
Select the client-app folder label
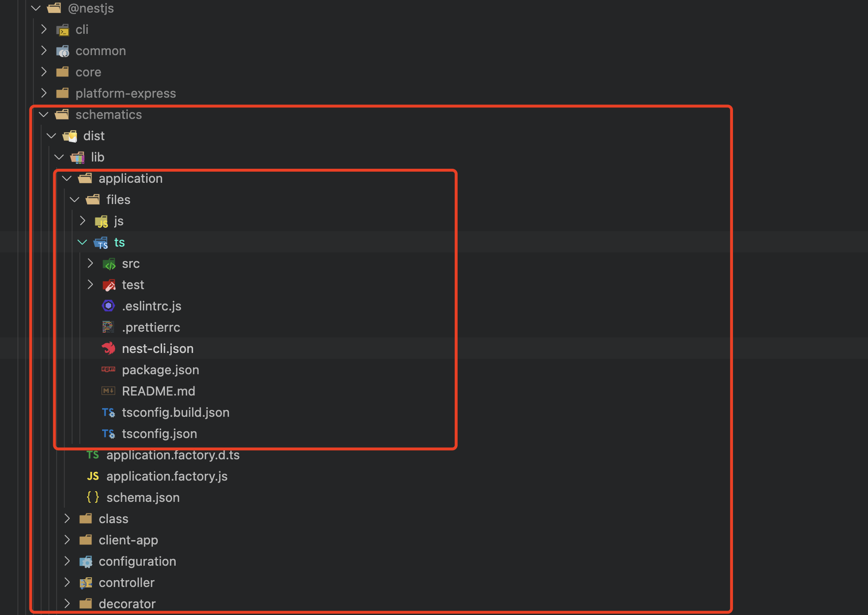129,540
